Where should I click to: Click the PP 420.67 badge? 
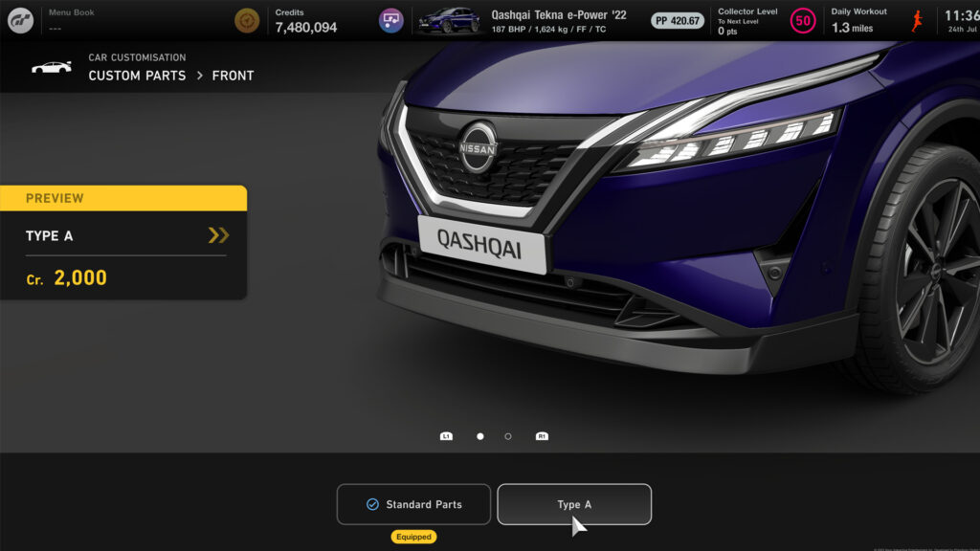(x=678, y=21)
